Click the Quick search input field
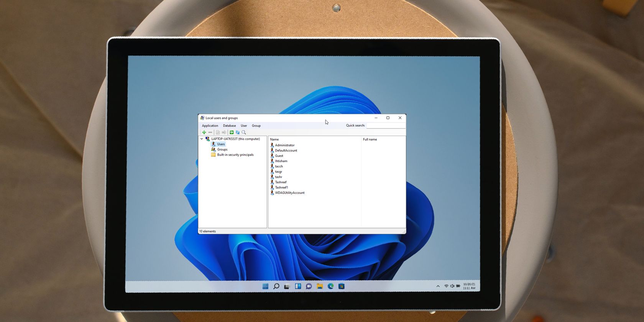The image size is (644, 322). point(386,125)
